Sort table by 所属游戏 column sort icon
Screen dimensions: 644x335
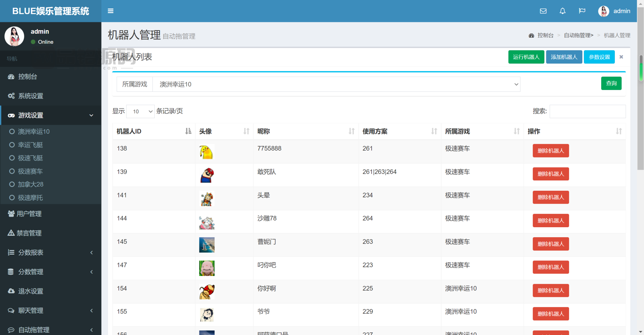point(517,131)
